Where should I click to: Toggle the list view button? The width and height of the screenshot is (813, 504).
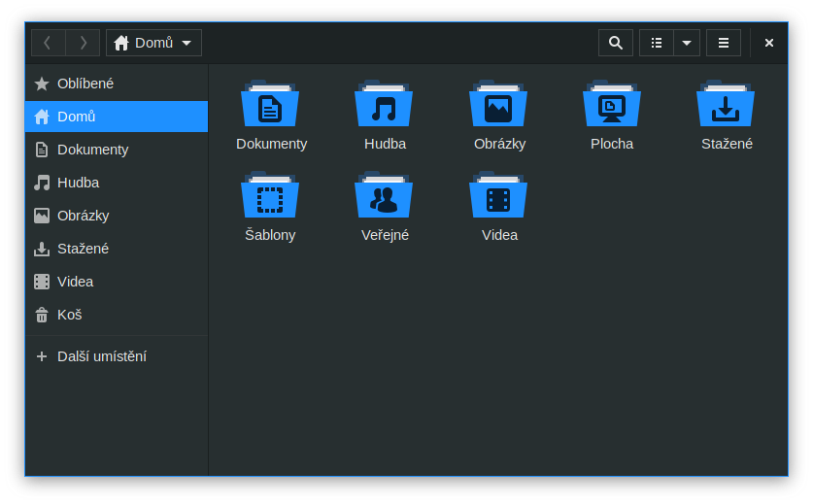[x=657, y=43]
